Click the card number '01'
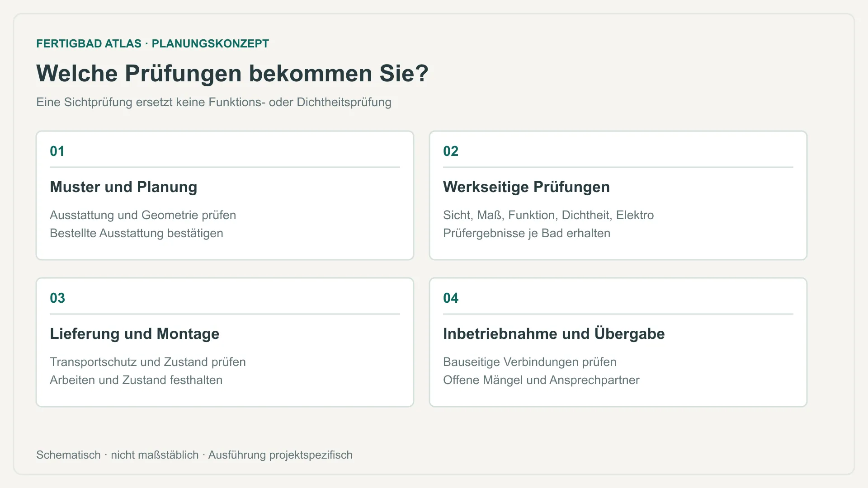Screen dimensions: 868x488 [57, 151]
